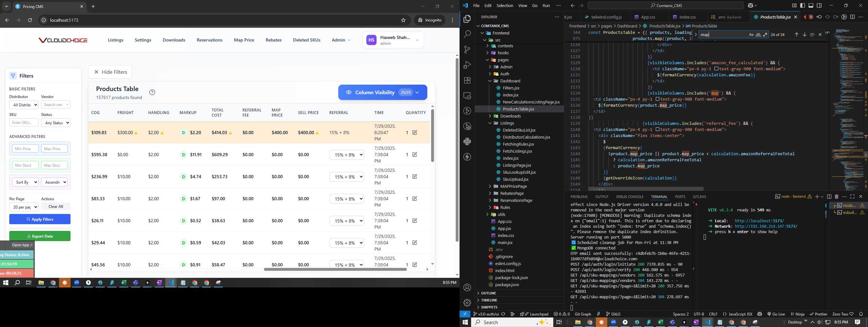The width and height of the screenshot is (868, 327).
Task: Bookmark this page with the Chrome star
Action: [x=403, y=20]
